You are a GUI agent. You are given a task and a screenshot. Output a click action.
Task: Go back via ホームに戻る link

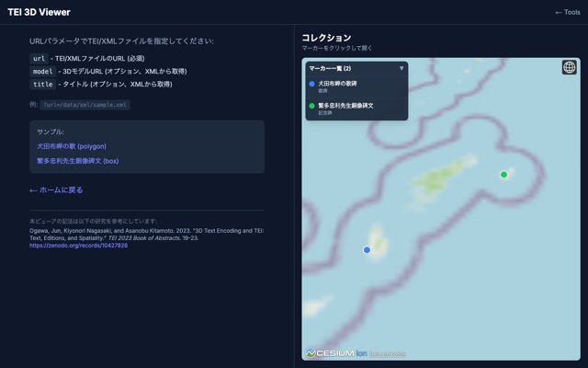pos(56,190)
